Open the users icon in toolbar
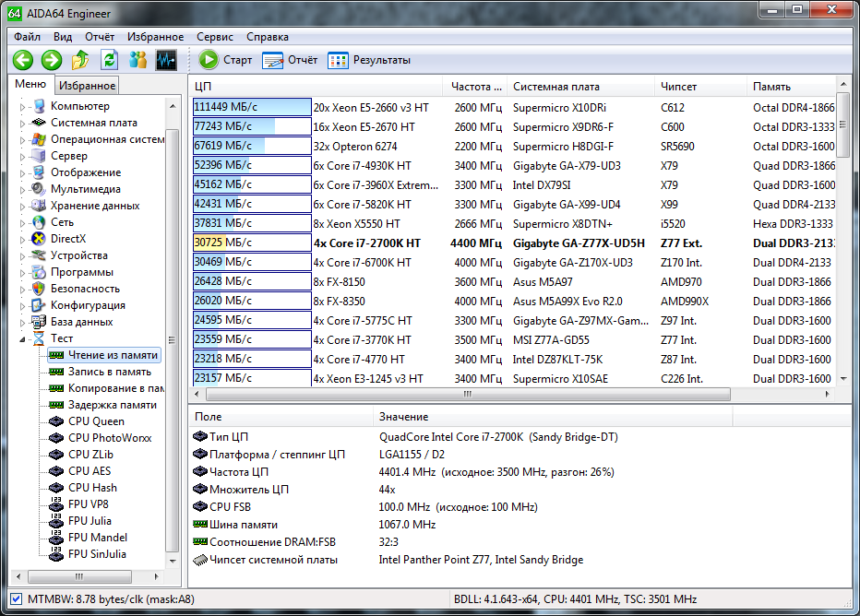The image size is (860, 616). click(x=137, y=60)
